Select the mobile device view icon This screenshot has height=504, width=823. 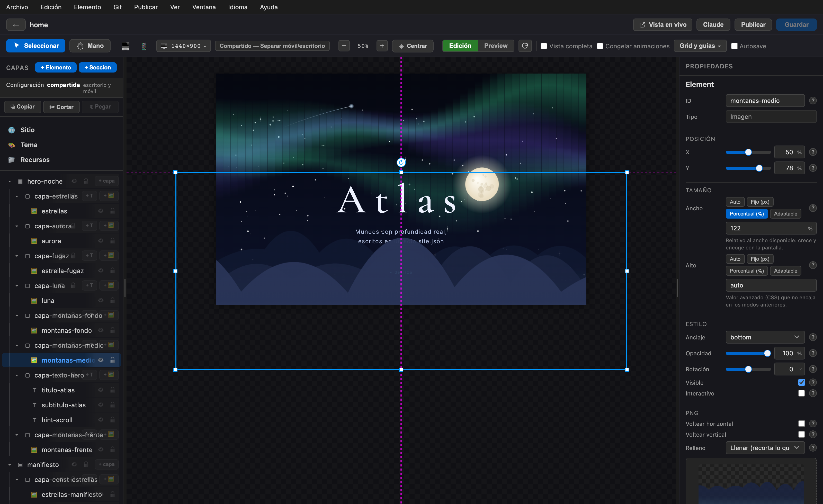tap(144, 46)
